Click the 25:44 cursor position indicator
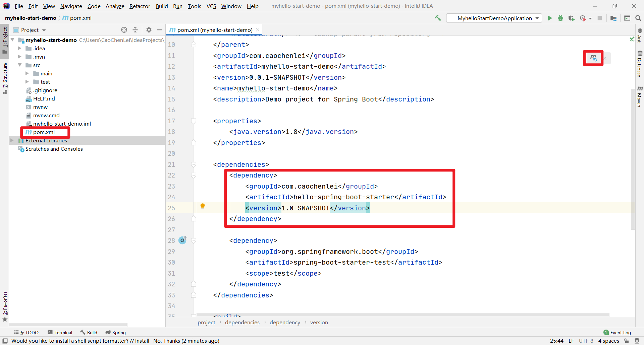The height and width of the screenshot is (345, 644). pyautogui.click(x=556, y=341)
